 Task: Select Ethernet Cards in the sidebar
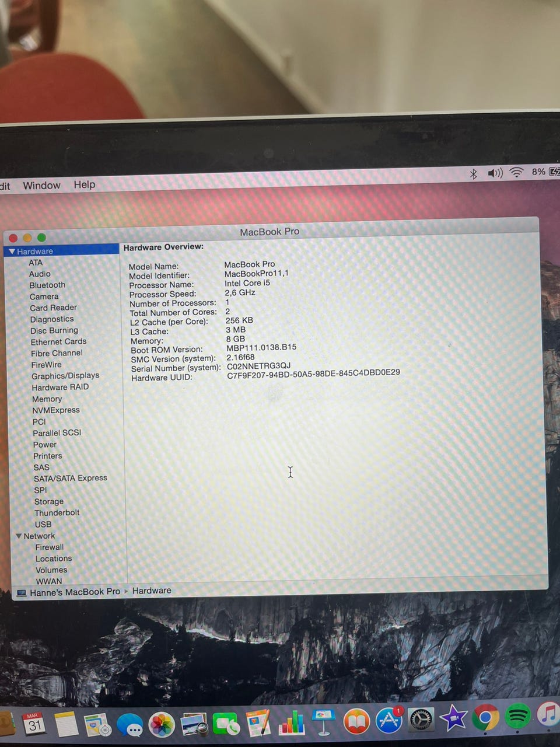tap(58, 341)
